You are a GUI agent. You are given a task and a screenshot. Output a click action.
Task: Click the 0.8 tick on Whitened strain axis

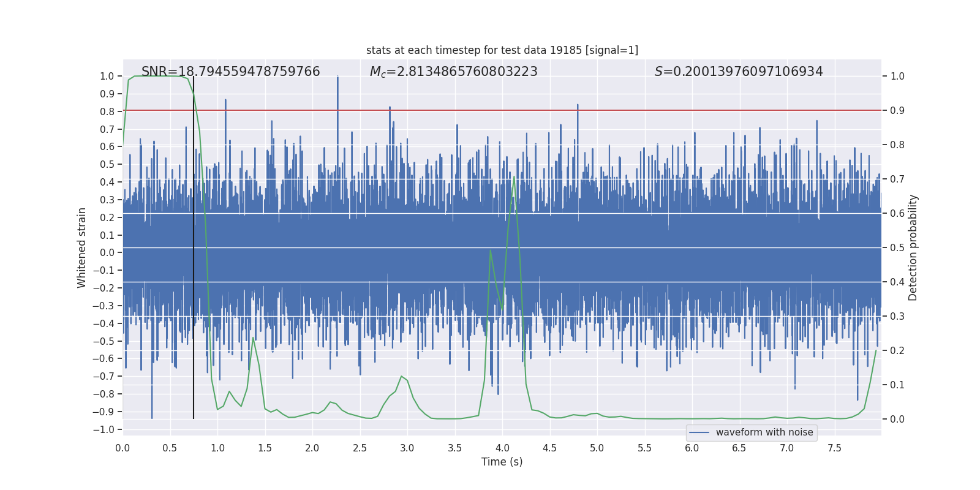click(107, 111)
